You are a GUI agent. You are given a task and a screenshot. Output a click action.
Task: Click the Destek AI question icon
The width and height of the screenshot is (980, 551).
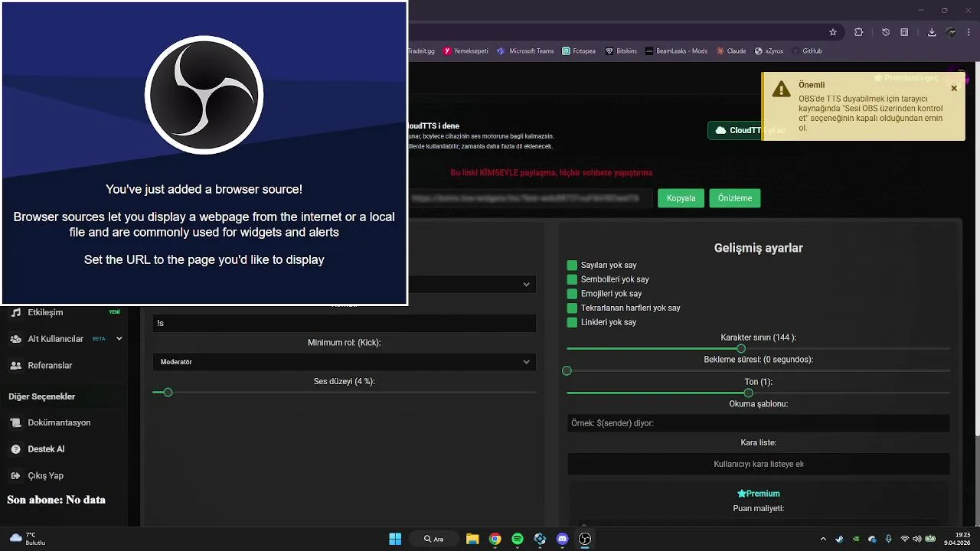[x=15, y=449]
